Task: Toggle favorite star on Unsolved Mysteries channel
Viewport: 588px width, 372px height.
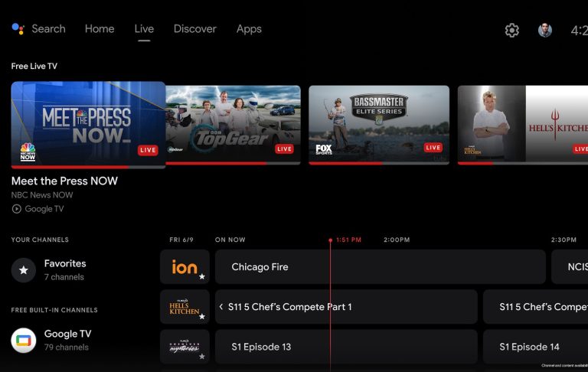Action: pyautogui.click(x=202, y=356)
